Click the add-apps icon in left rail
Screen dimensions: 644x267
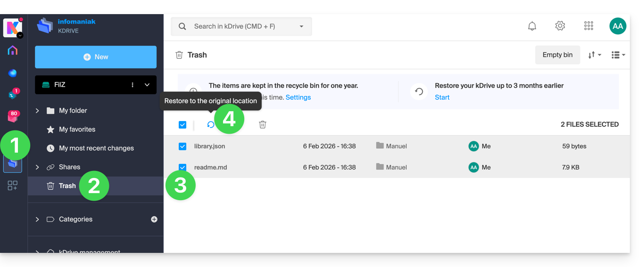click(13, 186)
